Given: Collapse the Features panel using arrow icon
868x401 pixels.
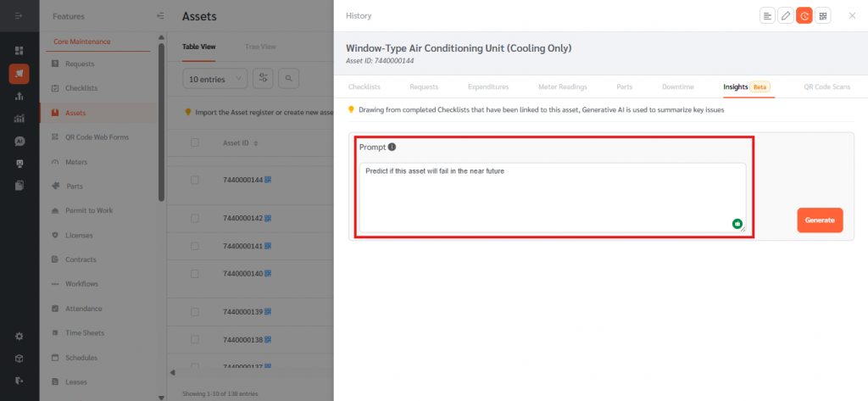Looking at the screenshot, I should coord(161,16).
